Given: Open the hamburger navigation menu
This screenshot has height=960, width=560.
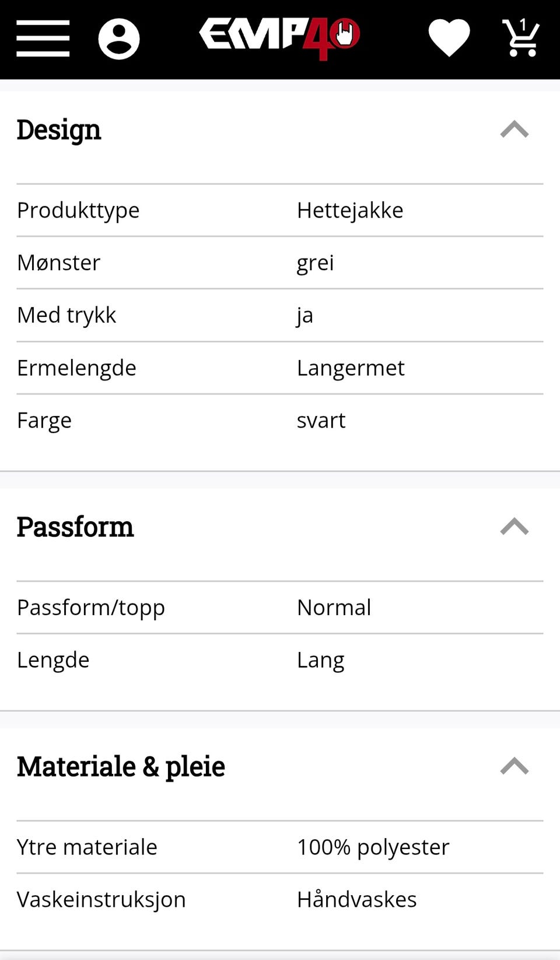Looking at the screenshot, I should point(43,39).
